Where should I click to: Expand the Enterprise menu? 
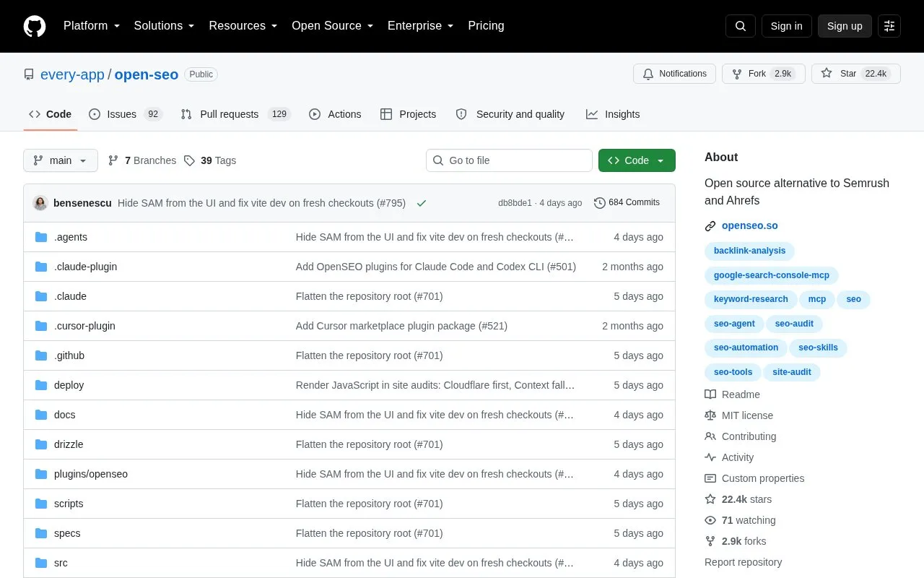point(421,26)
